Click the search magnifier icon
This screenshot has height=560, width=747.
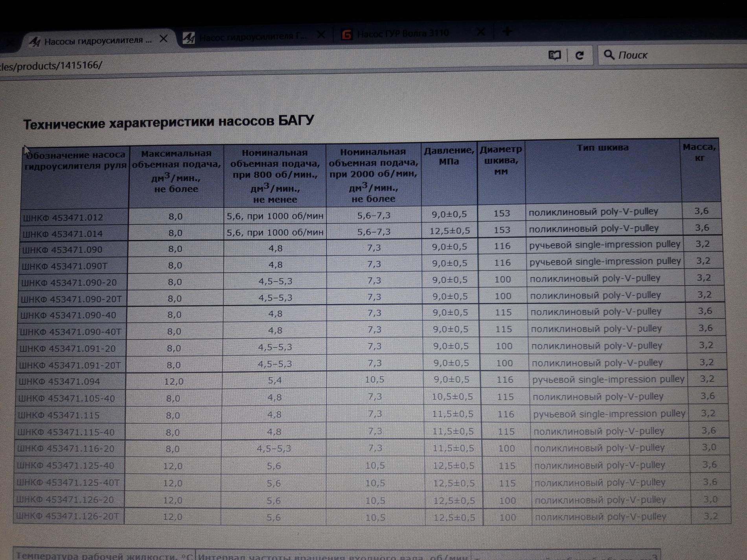[x=609, y=55]
